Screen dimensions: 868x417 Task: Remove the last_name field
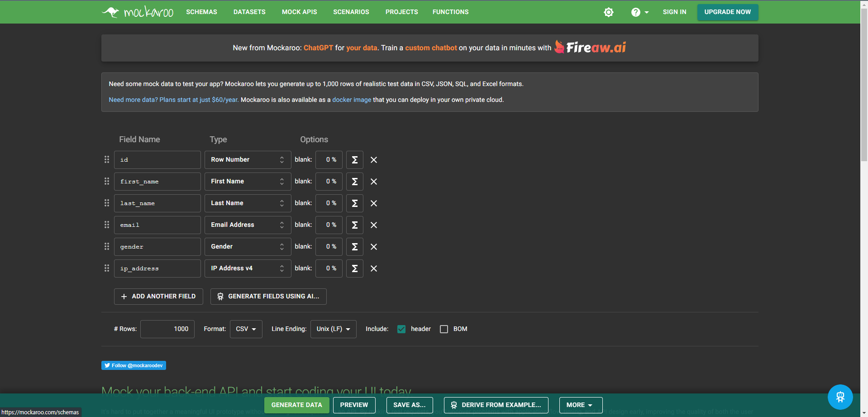click(x=374, y=203)
